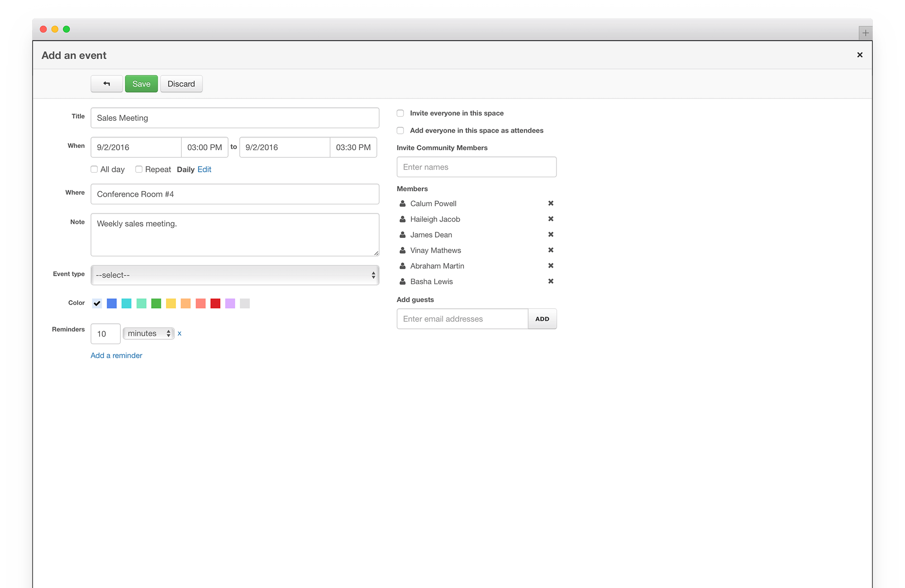
Task: Remove Calum Powell from members
Action: tap(551, 204)
